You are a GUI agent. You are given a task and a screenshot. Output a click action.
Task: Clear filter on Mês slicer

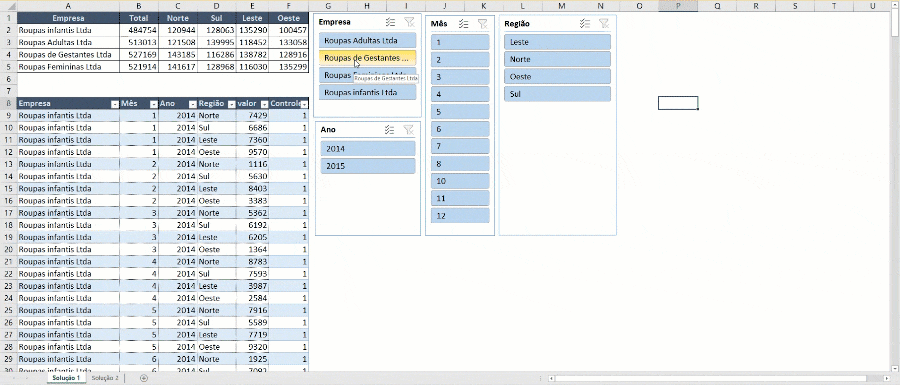(483, 24)
